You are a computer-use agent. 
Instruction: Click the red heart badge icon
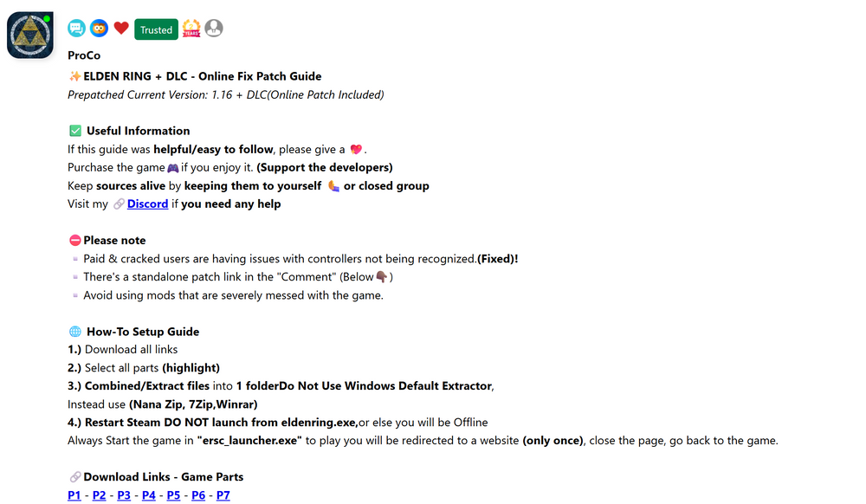(x=121, y=28)
